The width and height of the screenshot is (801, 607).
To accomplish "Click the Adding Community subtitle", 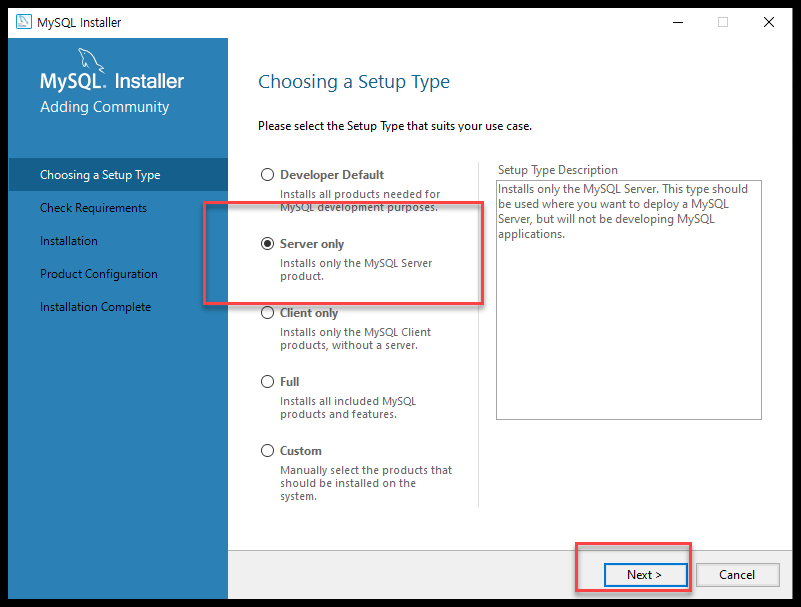I will tap(105, 107).
